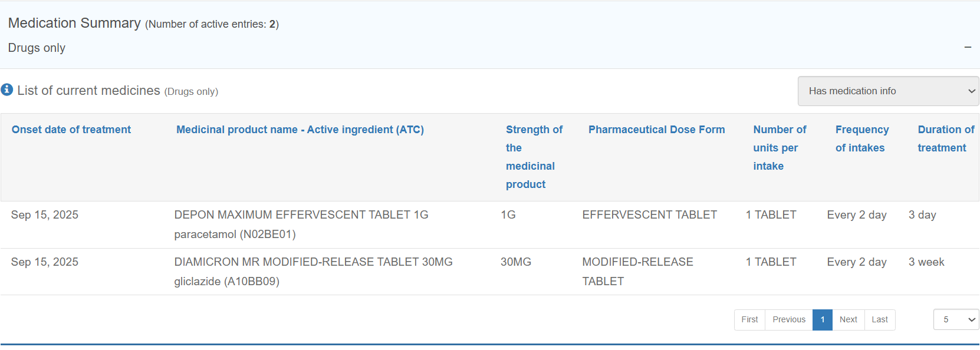Screen dimensions: 980x350
Task: Select page 1 in pagination
Action: pos(822,319)
